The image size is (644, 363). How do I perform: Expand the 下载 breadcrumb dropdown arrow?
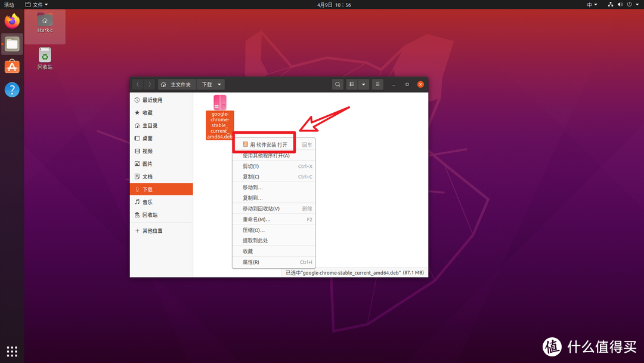(218, 84)
